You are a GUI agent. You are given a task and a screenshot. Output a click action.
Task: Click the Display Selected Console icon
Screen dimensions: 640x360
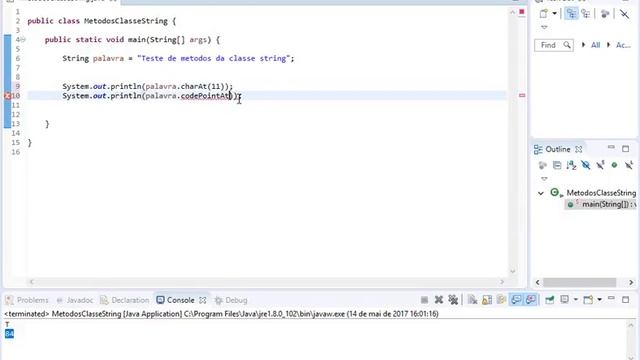pos(564,300)
